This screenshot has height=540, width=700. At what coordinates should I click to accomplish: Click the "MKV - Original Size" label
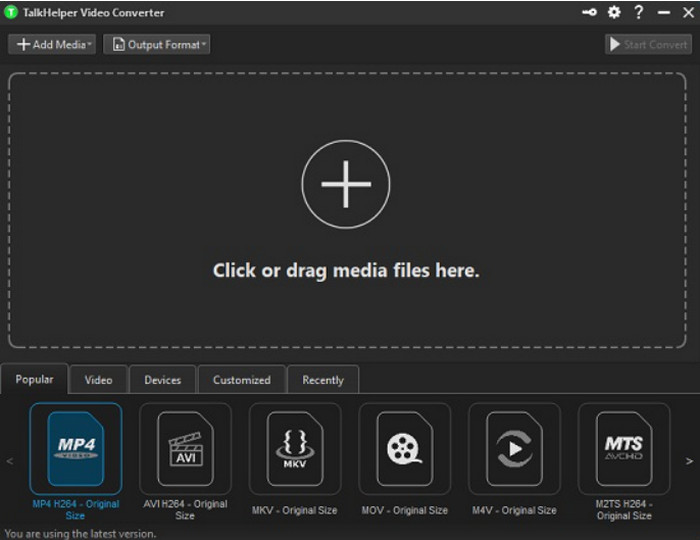294,510
